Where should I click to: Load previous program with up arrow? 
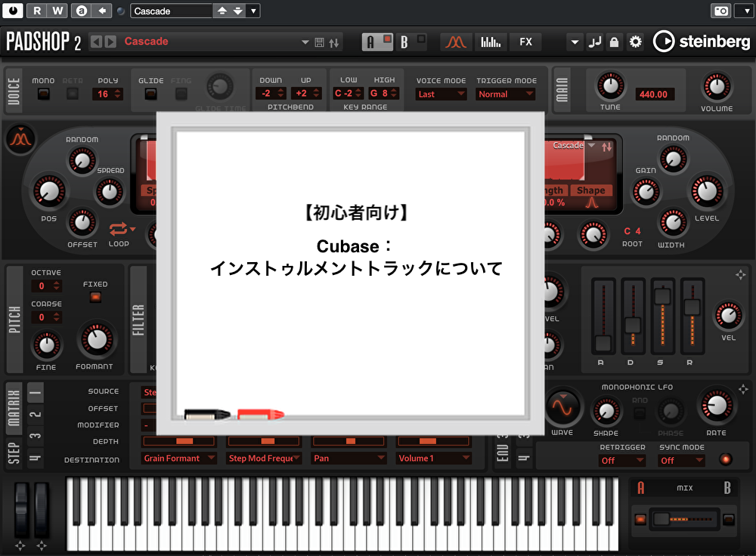click(222, 11)
